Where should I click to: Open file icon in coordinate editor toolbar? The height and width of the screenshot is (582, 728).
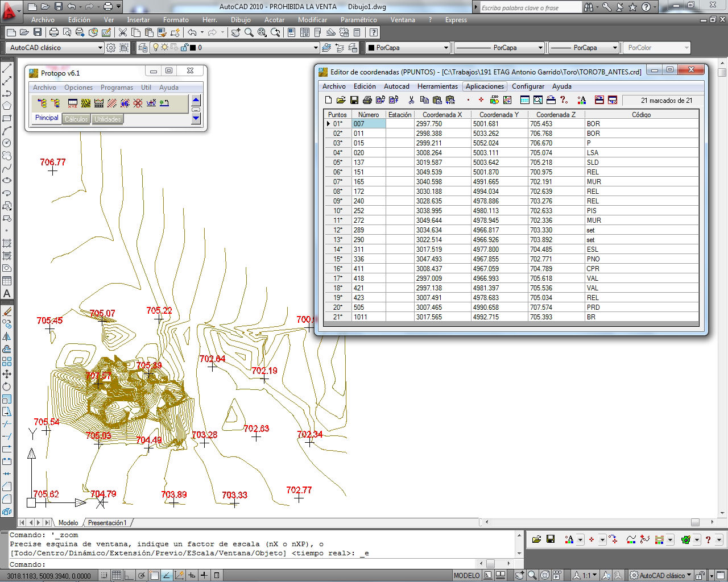[x=341, y=100]
